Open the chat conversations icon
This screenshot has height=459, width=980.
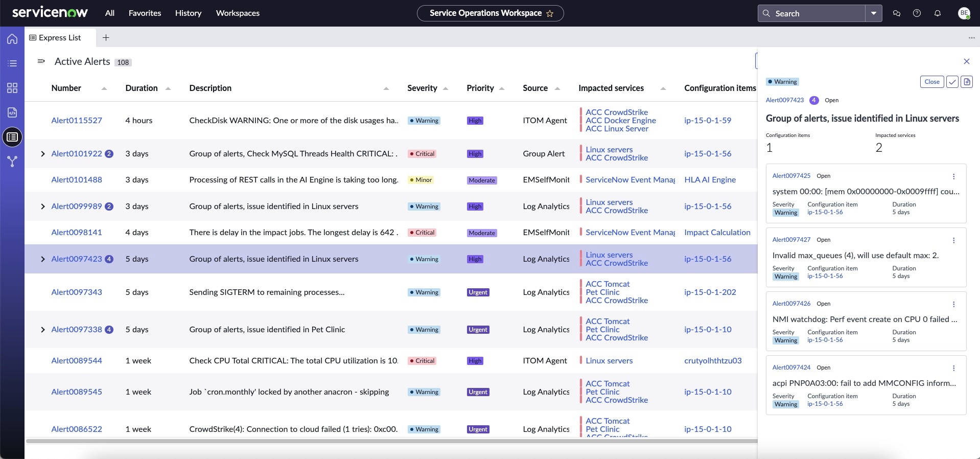tap(896, 13)
